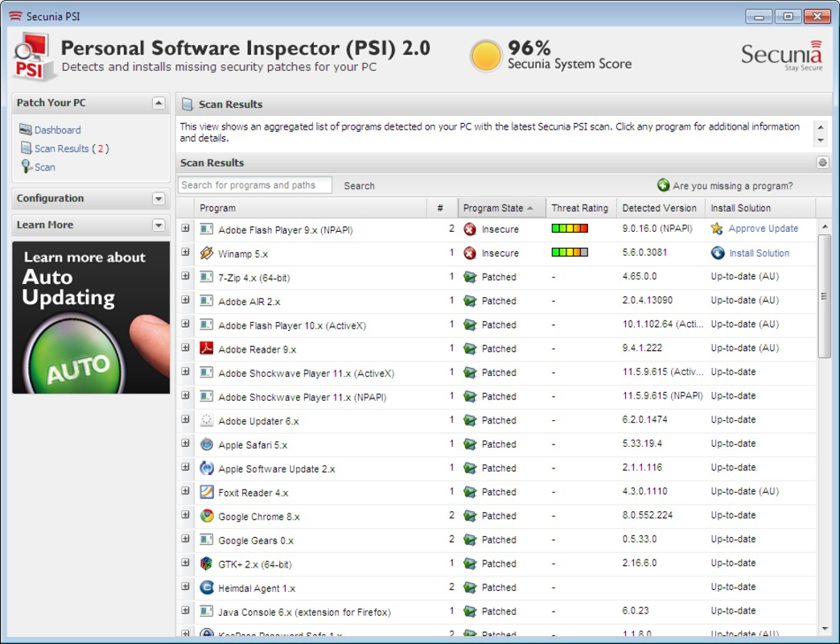This screenshot has width=840, height=644.
Task: Expand the Adobe Flash Player 9.x row
Action: [x=186, y=229]
